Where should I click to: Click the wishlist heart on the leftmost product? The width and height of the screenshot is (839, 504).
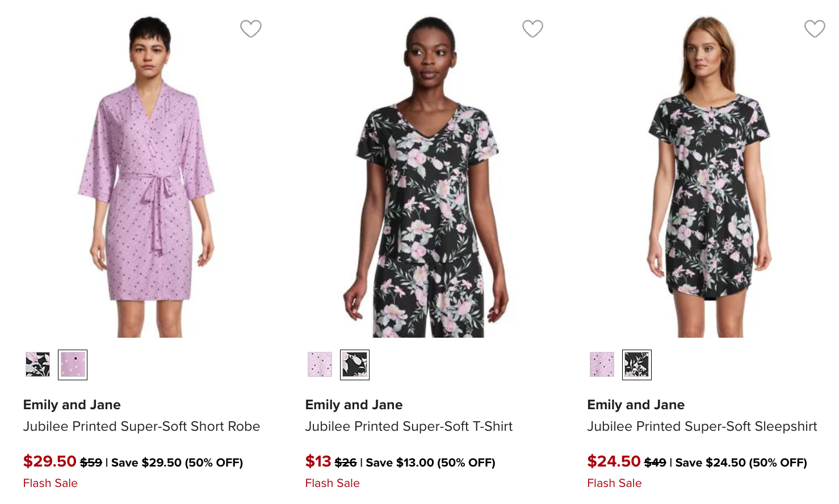pos(251,28)
